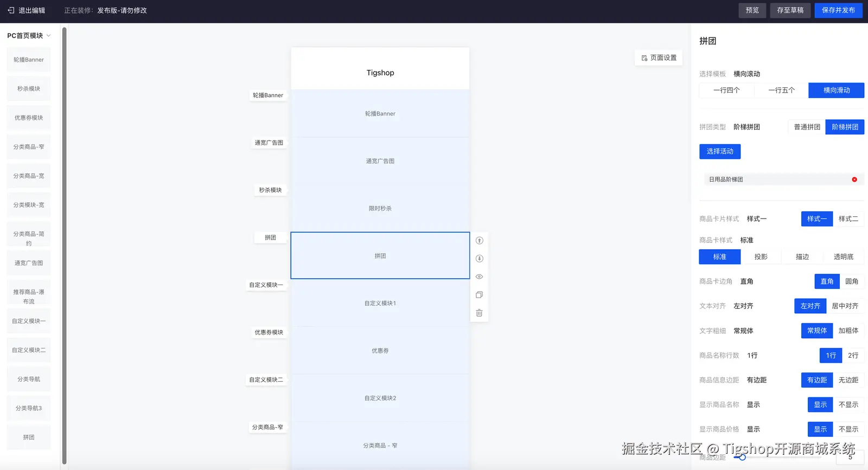
Task: Add 分类商品-宽 module from sidebar
Action: pyautogui.click(x=29, y=176)
